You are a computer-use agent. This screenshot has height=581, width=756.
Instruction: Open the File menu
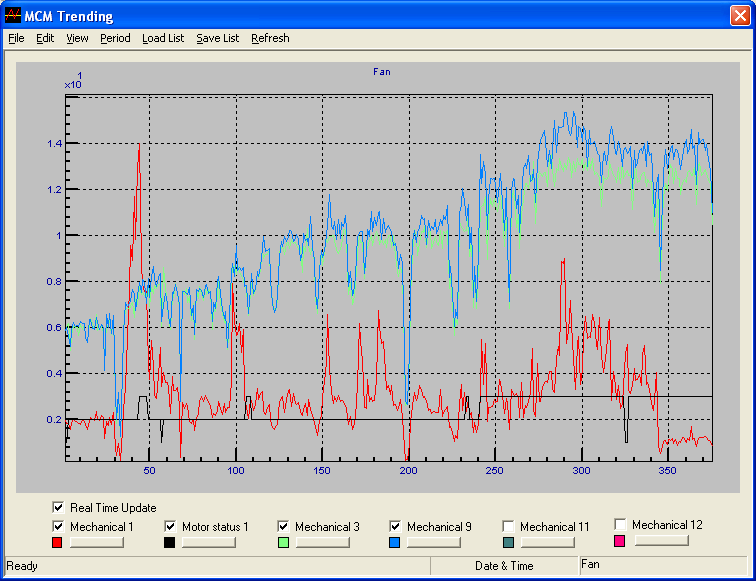coord(16,38)
